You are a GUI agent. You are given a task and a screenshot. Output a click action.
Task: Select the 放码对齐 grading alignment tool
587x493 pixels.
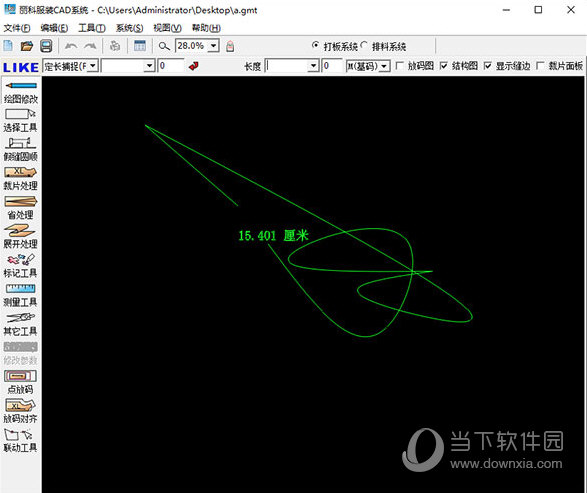pos(21,411)
